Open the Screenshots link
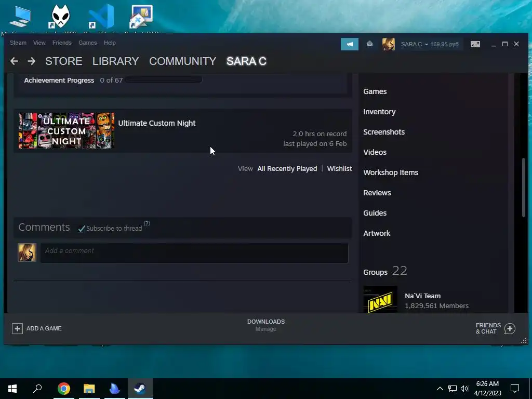532x399 pixels. point(384,132)
